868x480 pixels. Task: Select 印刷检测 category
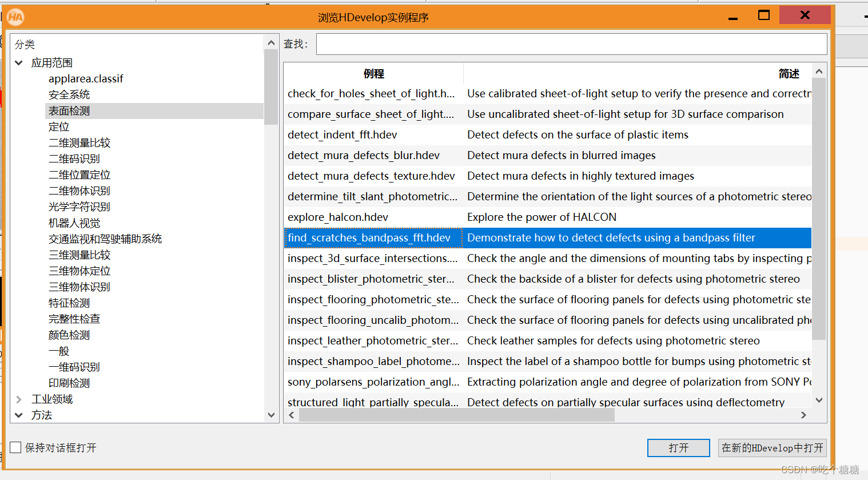pos(69,383)
